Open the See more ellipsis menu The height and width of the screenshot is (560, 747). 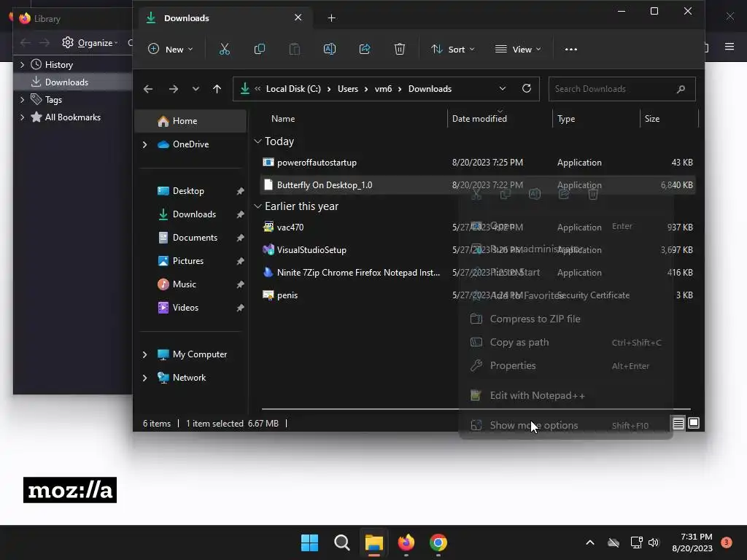point(570,49)
